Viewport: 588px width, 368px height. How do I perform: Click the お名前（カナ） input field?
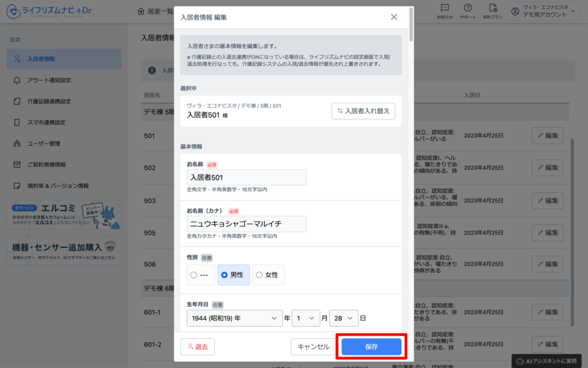[246, 224]
